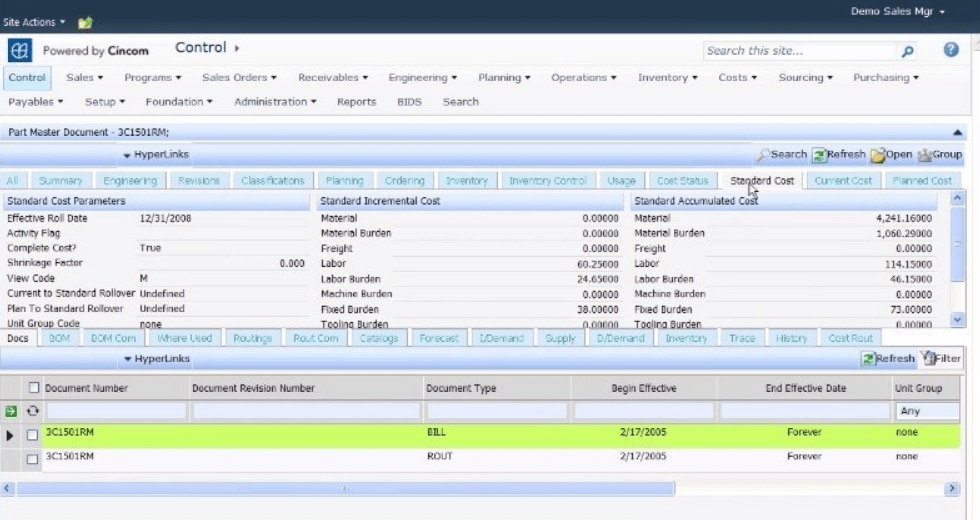Expand the Engineering menu dropdown
The width and height of the screenshot is (980, 520).
click(x=422, y=78)
